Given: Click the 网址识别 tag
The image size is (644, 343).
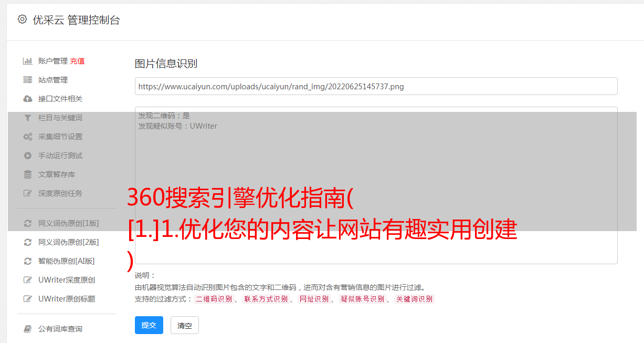Looking at the screenshot, I should [x=314, y=299].
